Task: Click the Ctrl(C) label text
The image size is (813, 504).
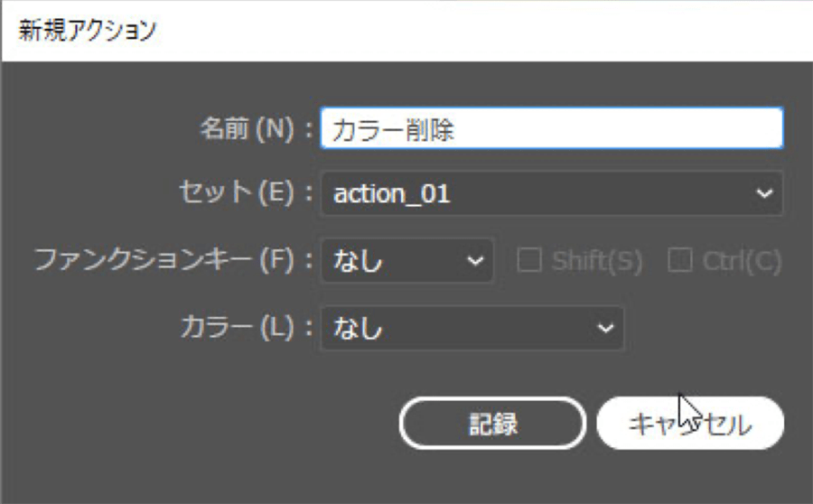Action: click(x=741, y=261)
